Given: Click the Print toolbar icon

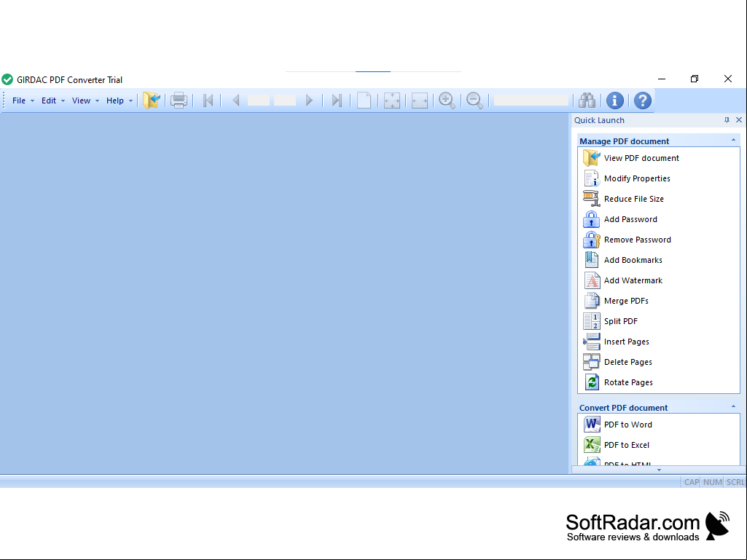Looking at the screenshot, I should pos(179,100).
